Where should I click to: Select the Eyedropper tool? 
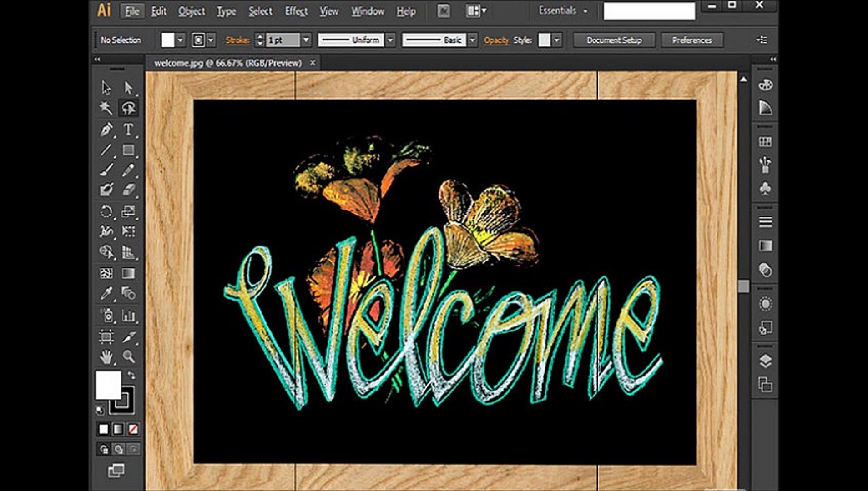107,293
